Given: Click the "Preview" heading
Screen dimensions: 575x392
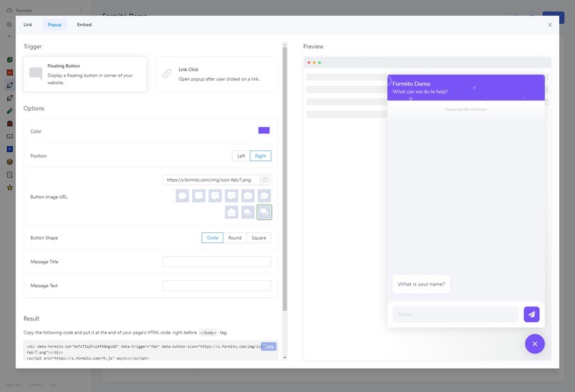Looking at the screenshot, I should [x=313, y=46].
